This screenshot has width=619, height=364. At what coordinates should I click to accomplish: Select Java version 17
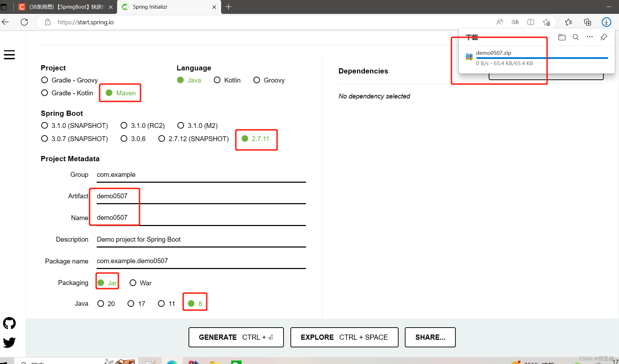point(136,304)
